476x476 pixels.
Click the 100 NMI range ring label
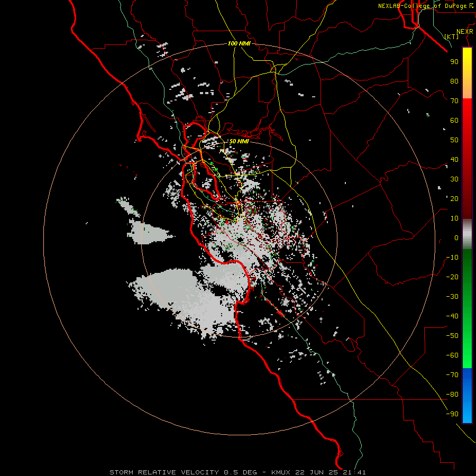239,43
